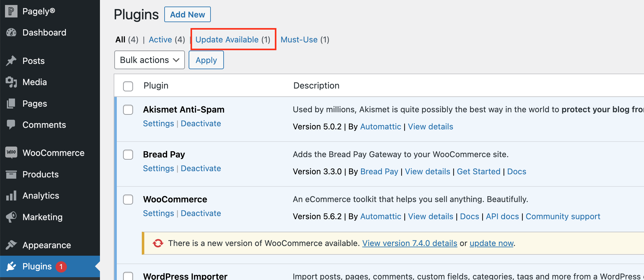Click the WooCommerce Woo badge icon
Viewport: 644px width, 280px height.
coord(11,152)
